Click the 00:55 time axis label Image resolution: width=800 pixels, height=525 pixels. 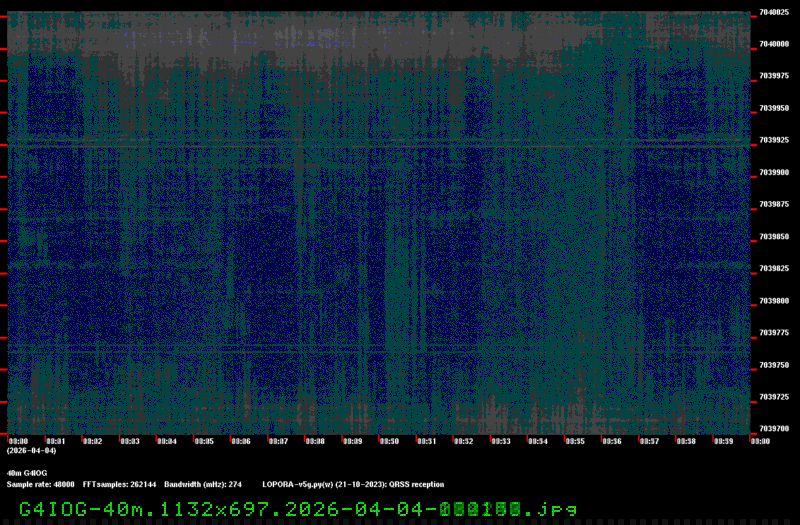575,441
